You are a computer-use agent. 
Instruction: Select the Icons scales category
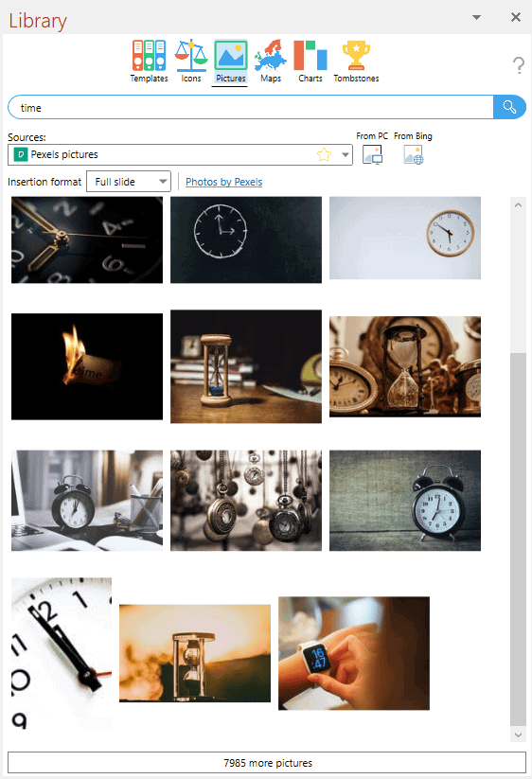coord(191,62)
